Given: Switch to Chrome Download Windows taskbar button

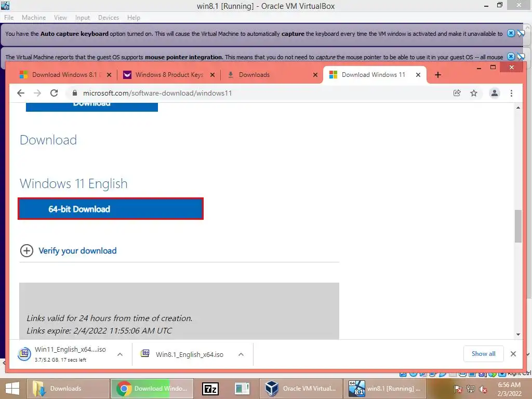Looking at the screenshot, I should click(x=152, y=389).
